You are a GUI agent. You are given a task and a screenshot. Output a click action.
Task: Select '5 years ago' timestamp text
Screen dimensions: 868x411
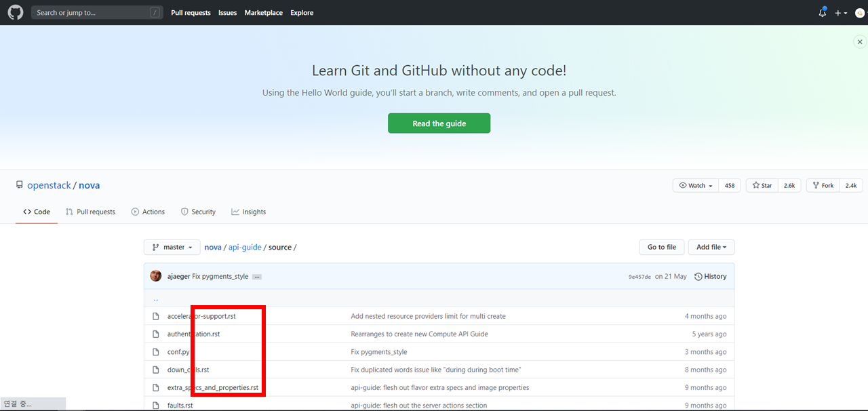point(709,334)
